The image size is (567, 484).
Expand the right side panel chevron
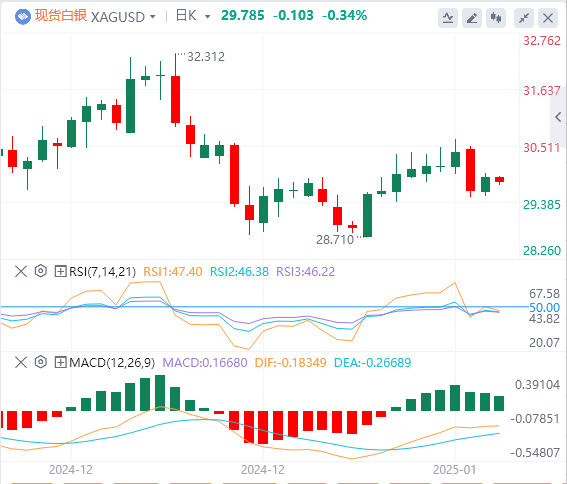click(558, 117)
